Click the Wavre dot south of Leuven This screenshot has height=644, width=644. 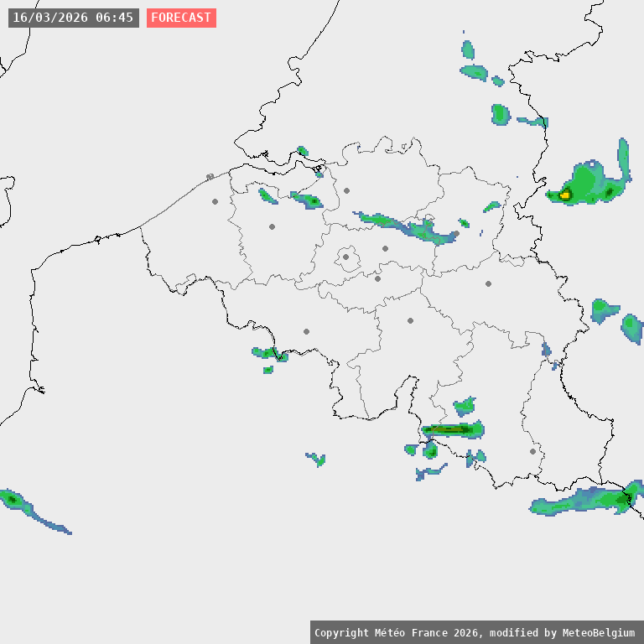(377, 278)
